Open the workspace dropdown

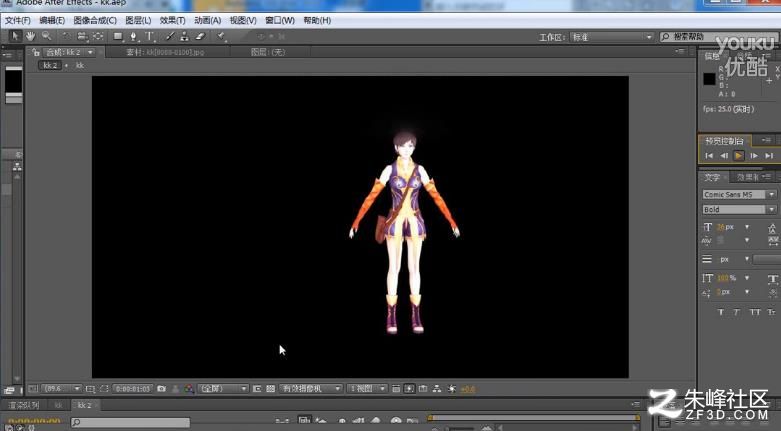611,37
